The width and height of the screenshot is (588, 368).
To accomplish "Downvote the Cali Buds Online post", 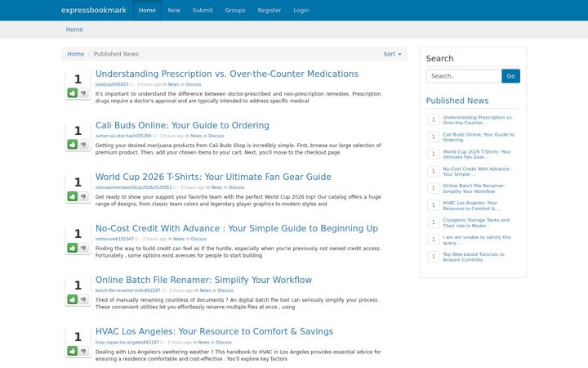I will [x=83, y=145].
